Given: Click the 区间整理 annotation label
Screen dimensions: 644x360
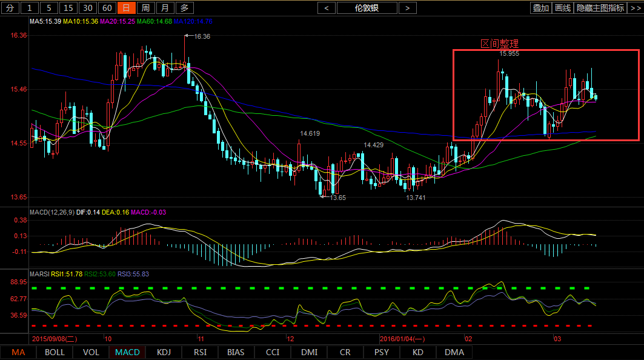Looking at the screenshot, I should pyautogui.click(x=499, y=44).
